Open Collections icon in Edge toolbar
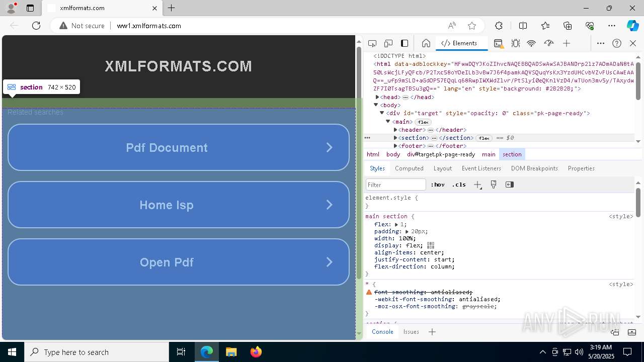The width and height of the screenshot is (644, 362). click(x=568, y=26)
